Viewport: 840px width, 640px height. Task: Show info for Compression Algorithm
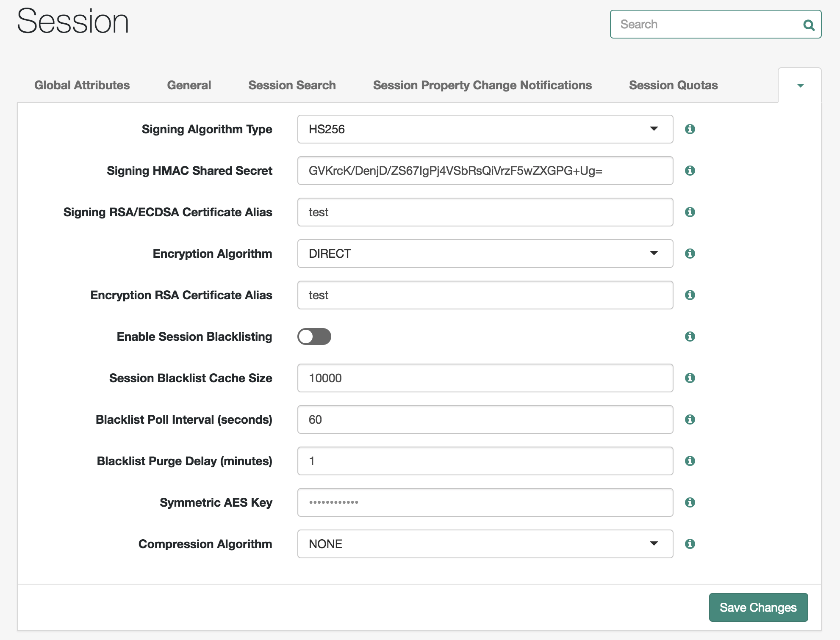pyautogui.click(x=690, y=544)
